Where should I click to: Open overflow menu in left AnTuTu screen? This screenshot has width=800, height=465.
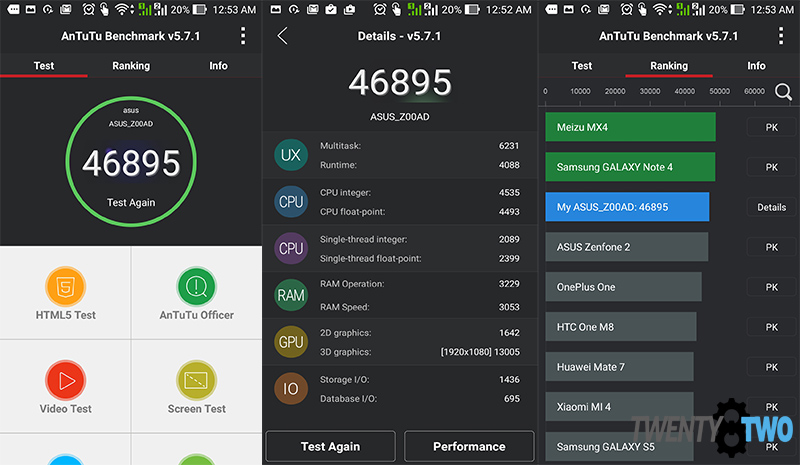click(243, 36)
